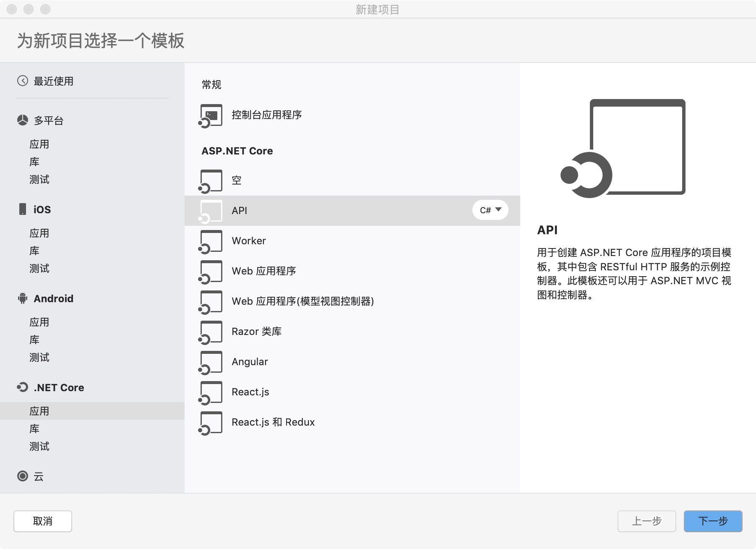The image size is (756, 549).
Task: Select the 多平台 category heading
Action: point(49,120)
